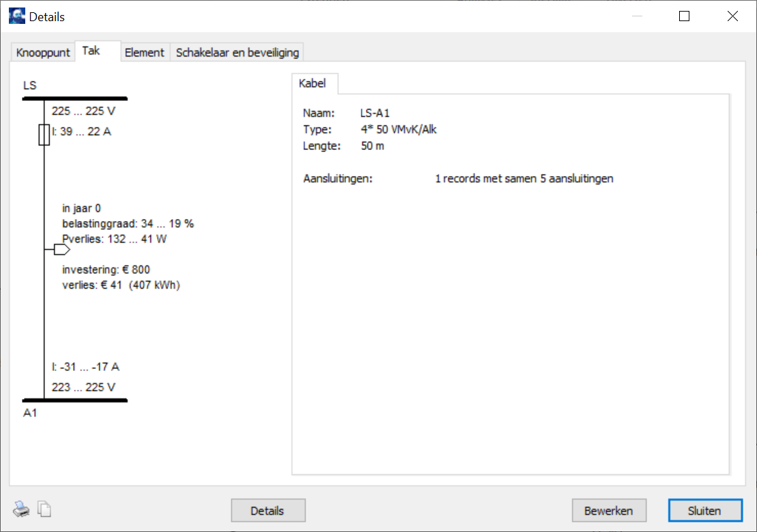Maximize the Details window
The height and width of the screenshot is (532, 757).
coord(684,16)
